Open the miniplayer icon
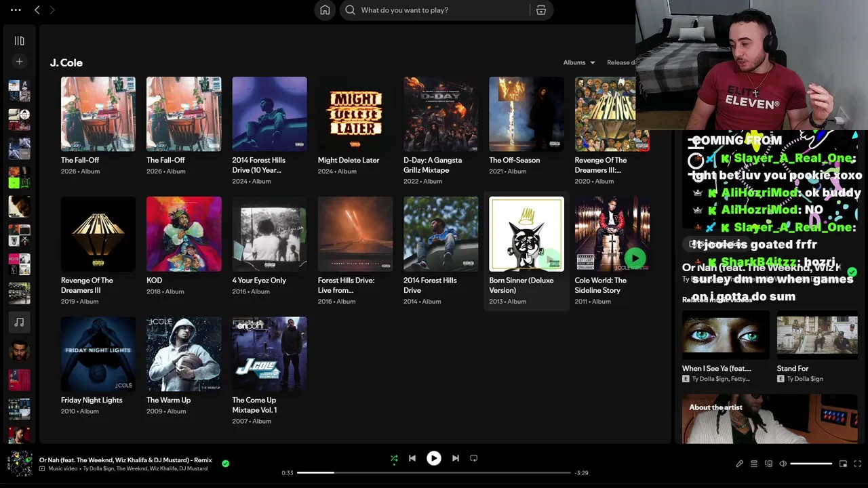 point(843,464)
